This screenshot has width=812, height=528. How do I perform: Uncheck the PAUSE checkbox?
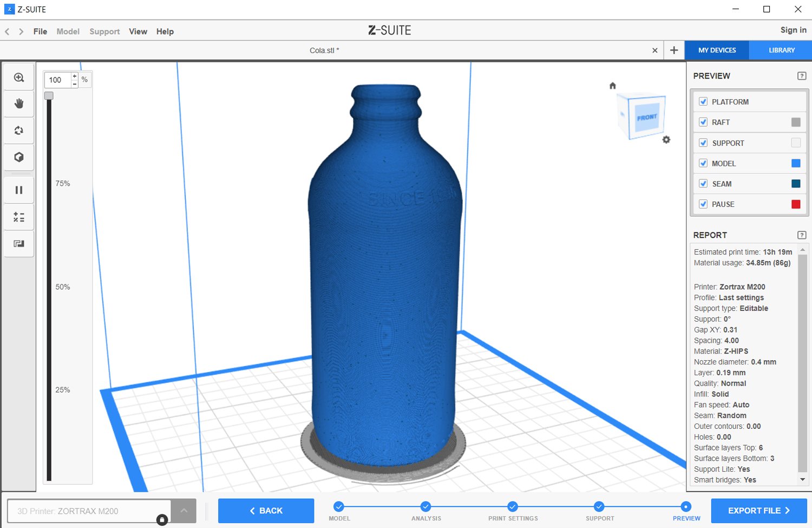point(703,204)
